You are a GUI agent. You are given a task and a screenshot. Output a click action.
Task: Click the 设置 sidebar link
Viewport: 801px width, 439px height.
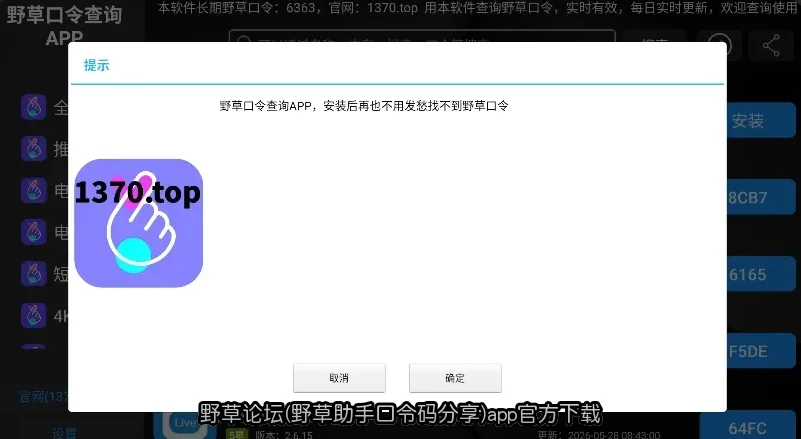click(x=64, y=433)
